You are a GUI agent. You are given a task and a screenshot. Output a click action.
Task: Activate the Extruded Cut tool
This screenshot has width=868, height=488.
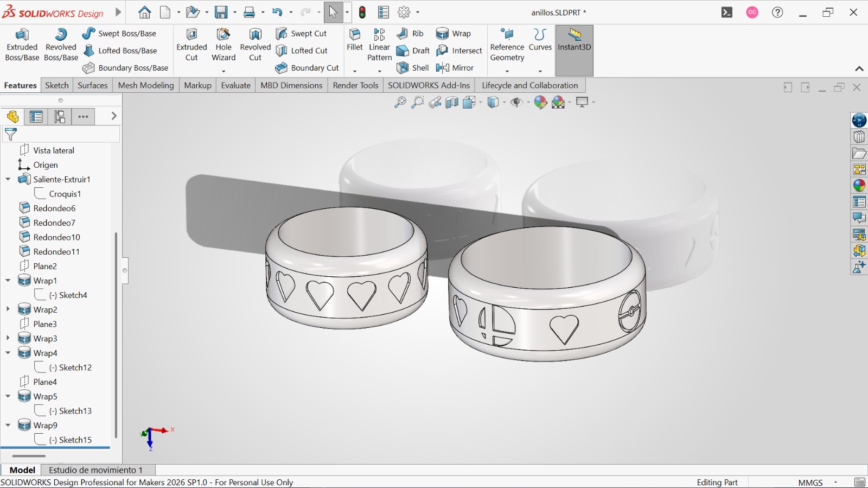point(192,45)
